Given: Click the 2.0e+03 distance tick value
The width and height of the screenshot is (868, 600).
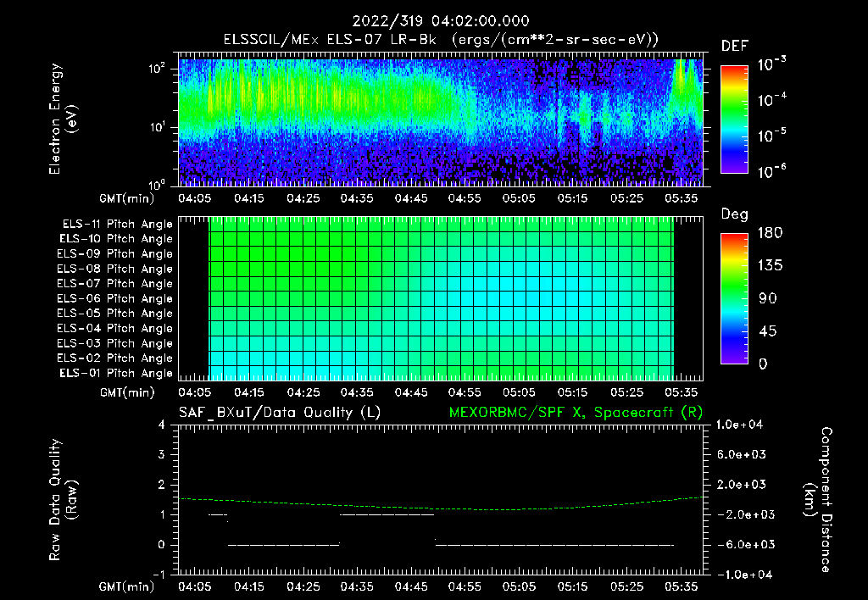Looking at the screenshot, I should pos(742,485).
